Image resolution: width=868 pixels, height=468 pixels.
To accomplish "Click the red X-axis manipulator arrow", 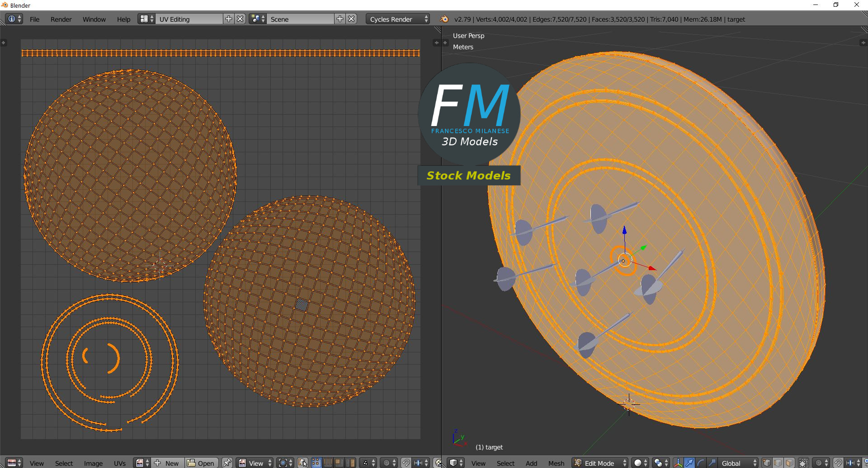I will (651, 268).
